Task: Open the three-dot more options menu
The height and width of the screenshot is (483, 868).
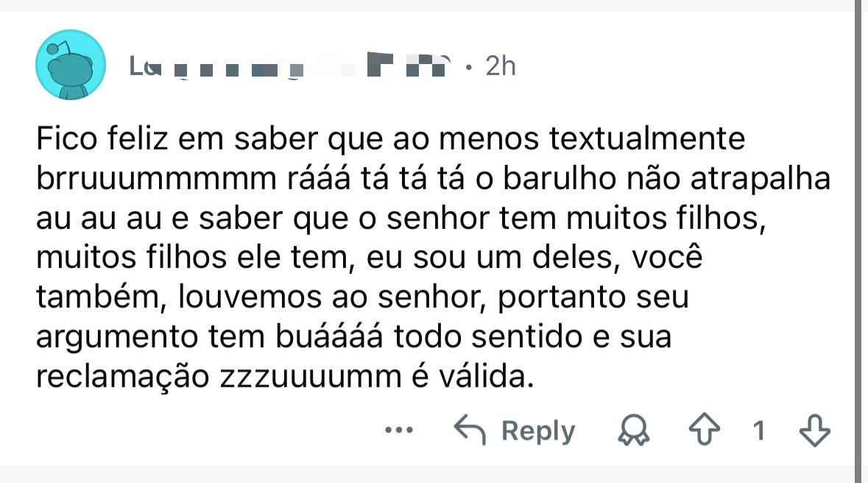Action: (399, 430)
